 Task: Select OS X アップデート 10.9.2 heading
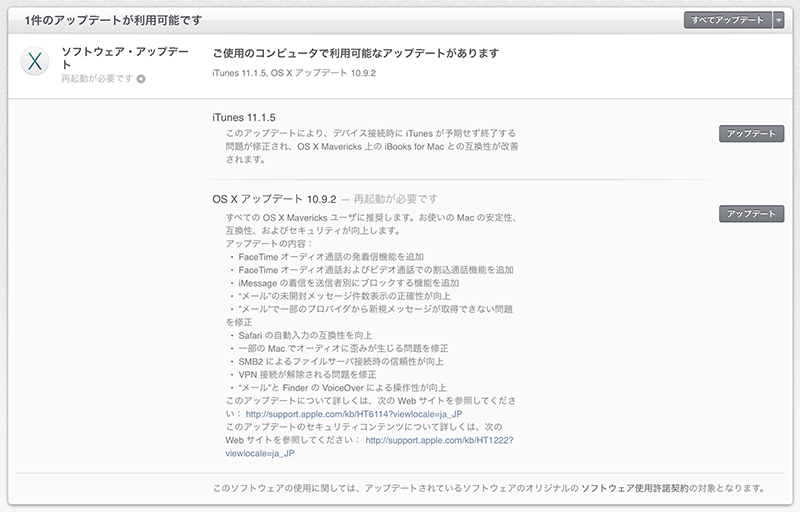pyautogui.click(x=274, y=199)
